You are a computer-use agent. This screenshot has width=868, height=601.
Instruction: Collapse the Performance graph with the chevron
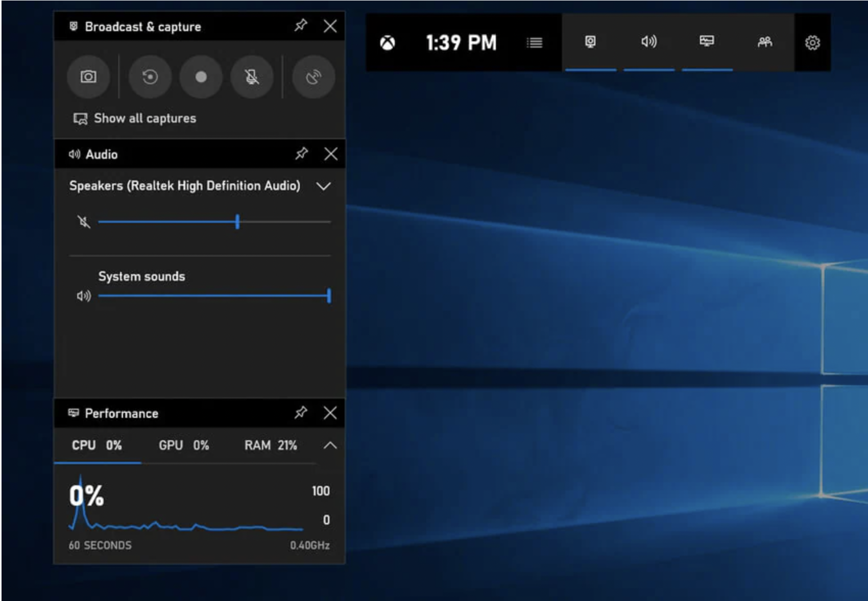pyautogui.click(x=330, y=445)
